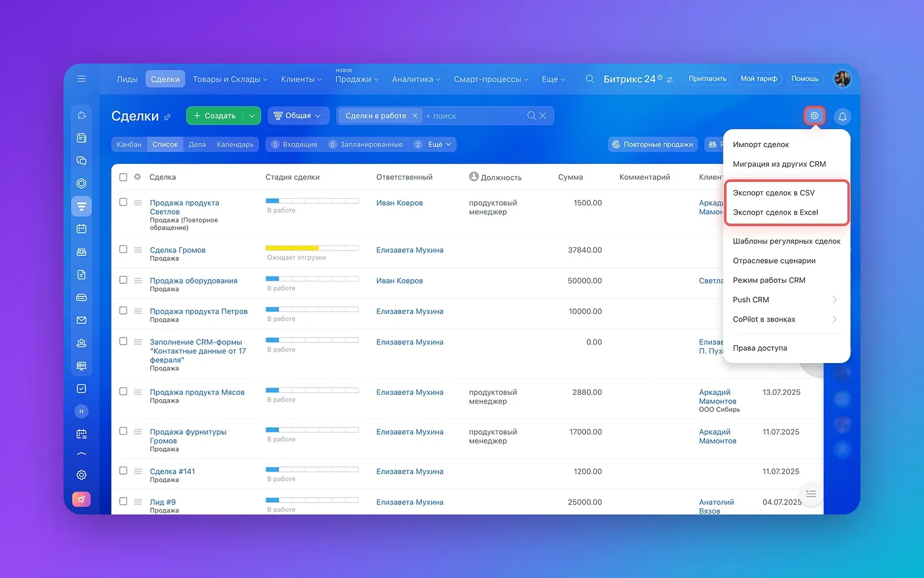Image resolution: width=924 pixels, height=578 pixels.
Task: Expand the "Товары и Склады" menu
Action: tap(230, 79)
